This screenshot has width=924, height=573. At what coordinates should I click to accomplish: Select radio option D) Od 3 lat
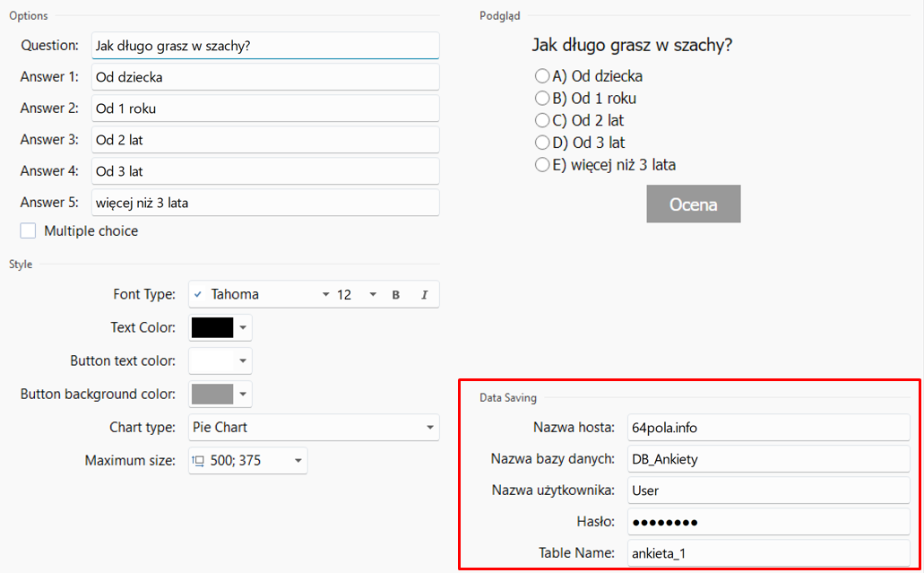tap(541, 143)
